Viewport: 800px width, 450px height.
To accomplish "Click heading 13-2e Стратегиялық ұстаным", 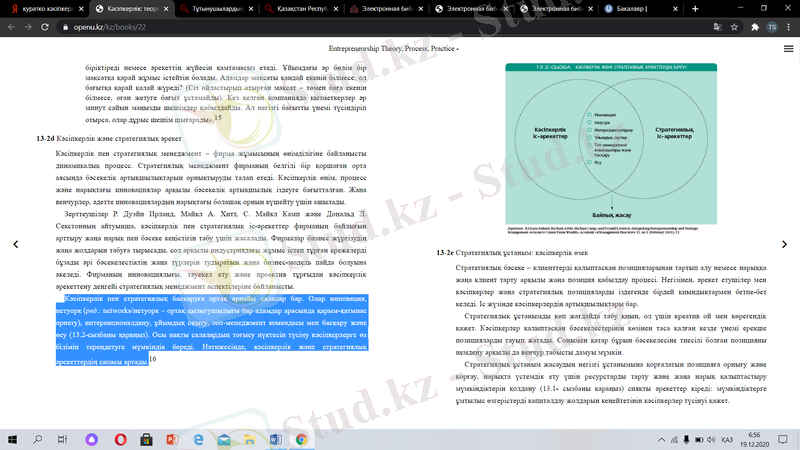I will [x=512, y=253].
